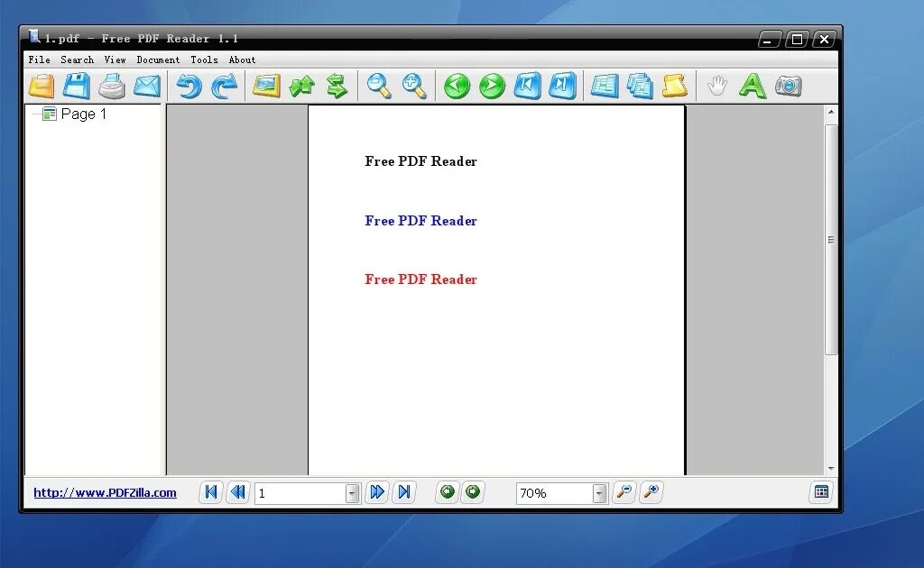Click the yellow picture frame icon
This screenshot has width=924, height=568.
(266, 86)
